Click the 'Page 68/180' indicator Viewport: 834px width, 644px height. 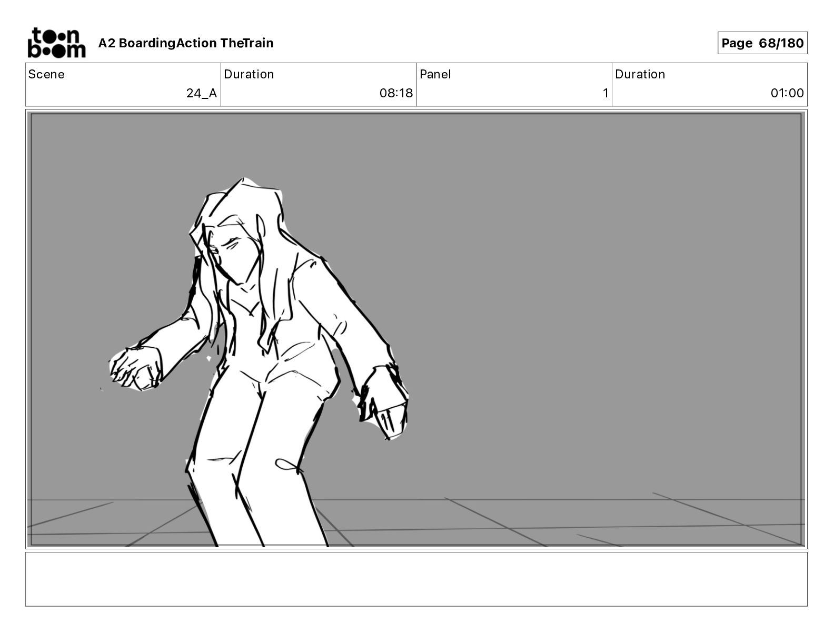tap(762, 43)
